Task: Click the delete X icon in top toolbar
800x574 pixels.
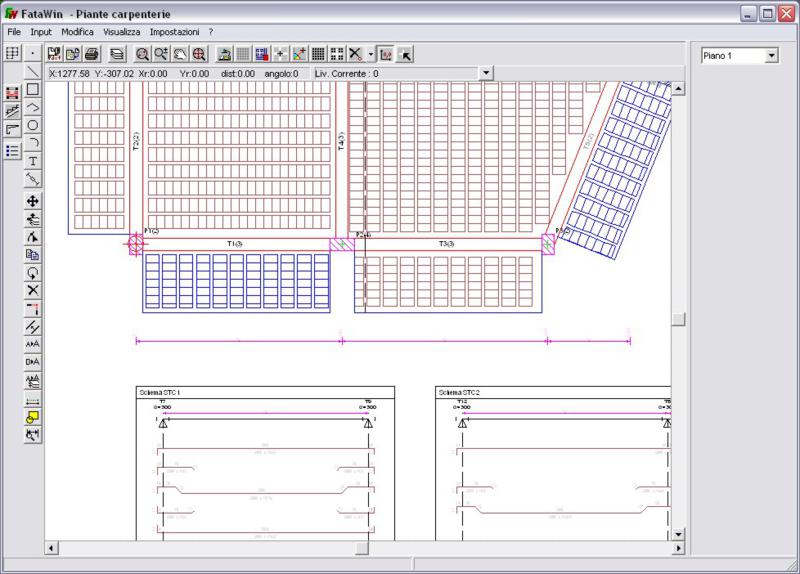Action: tap(356, 54)
